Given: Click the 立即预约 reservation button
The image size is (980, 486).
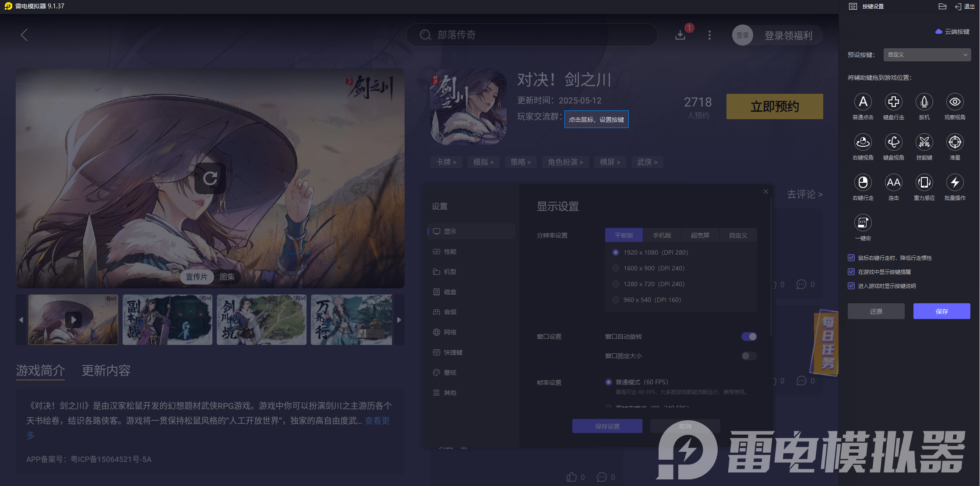Looking at the screenshot, I should 774,106.
